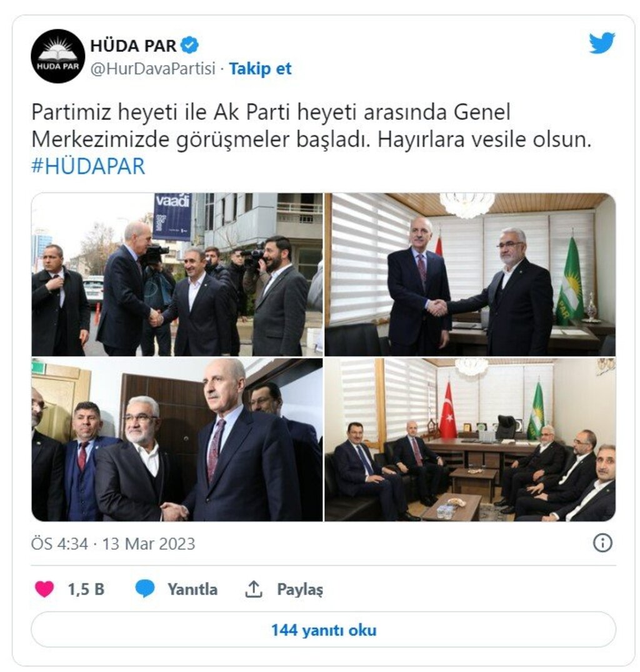Open the Twitter bird logo
The width and height of the screenshot is (640, 672).
[601, 43]
